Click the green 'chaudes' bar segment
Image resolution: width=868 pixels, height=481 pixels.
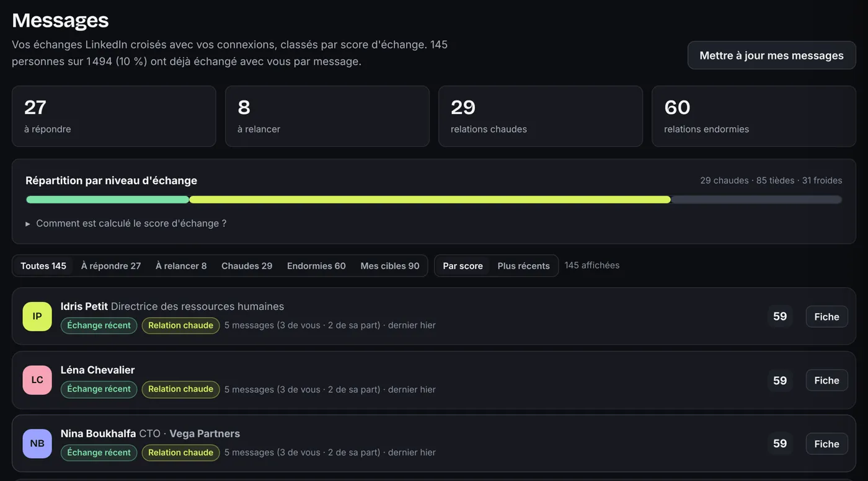pyautogui.click(x=107, y=200)
